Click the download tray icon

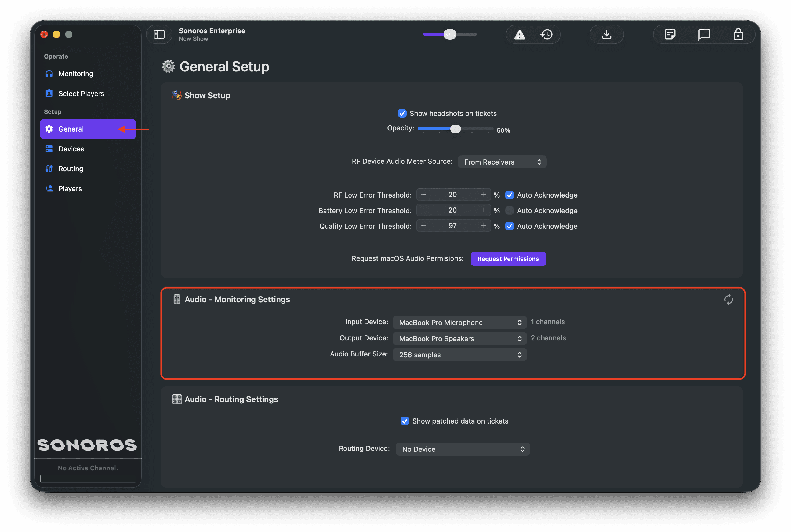(606, 34)
